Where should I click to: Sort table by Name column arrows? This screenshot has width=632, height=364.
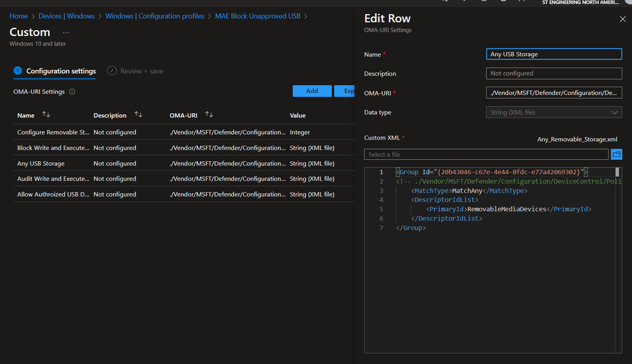pyautogui.click(x=46, y=115)
